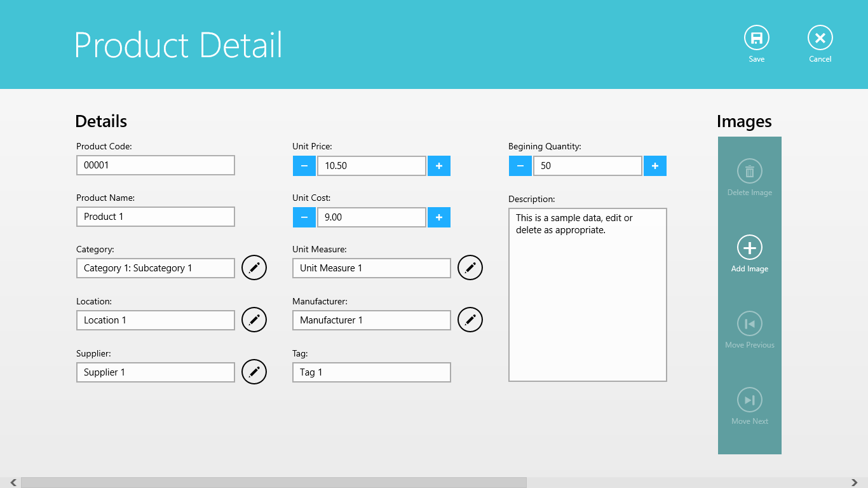The width and height of the screenshot is (868, 488).
Task: Open Location editor pencil icon
Action: coord(254,320)
